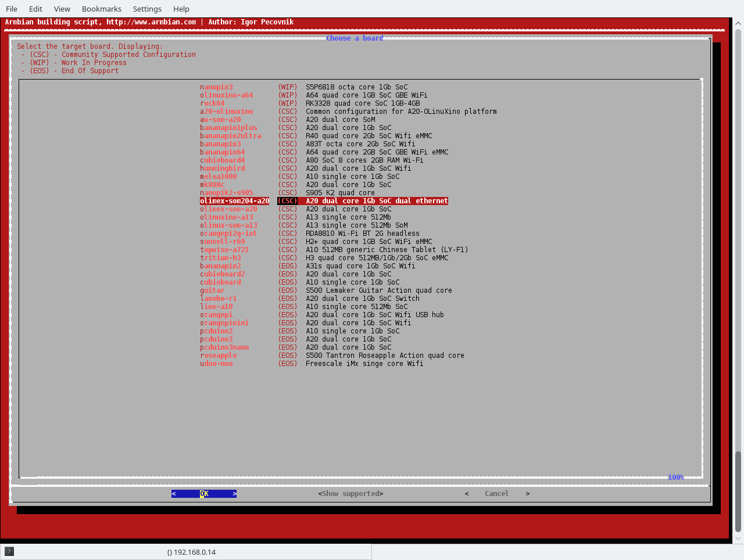Select the olimex-som-a20 board
Screen dimensions: 744x560
296,209
